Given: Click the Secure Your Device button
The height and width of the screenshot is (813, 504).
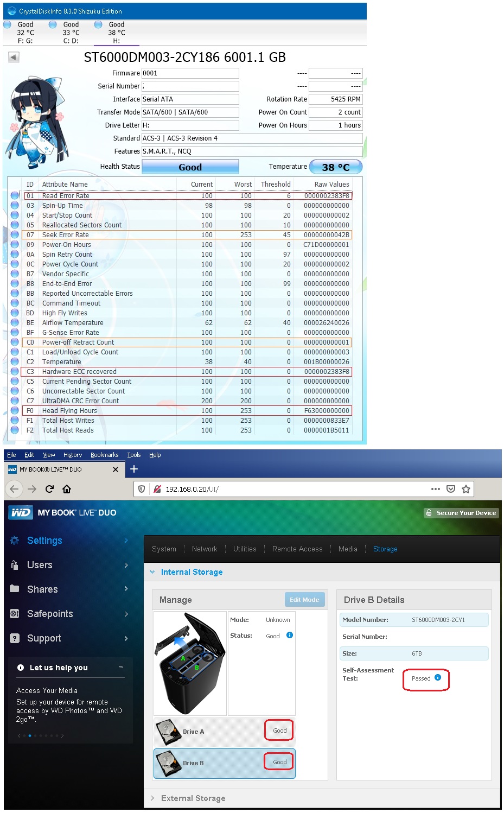Looking at the screenshot, I should click(461, 513).
